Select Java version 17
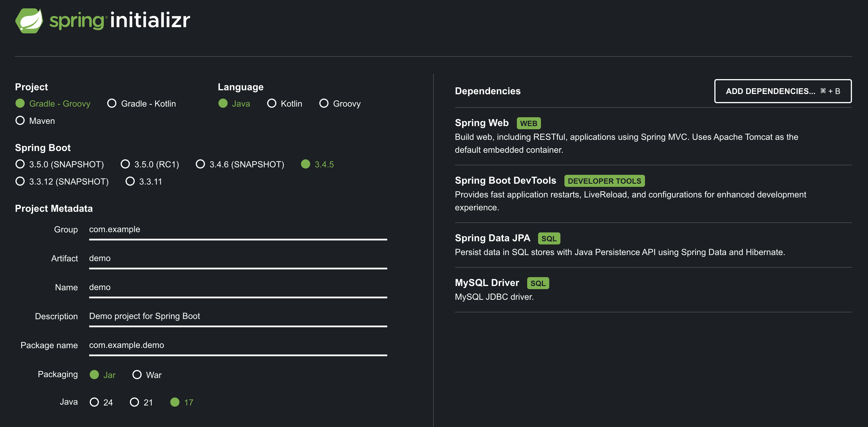868x427 pixels. [x=182, y=402]
